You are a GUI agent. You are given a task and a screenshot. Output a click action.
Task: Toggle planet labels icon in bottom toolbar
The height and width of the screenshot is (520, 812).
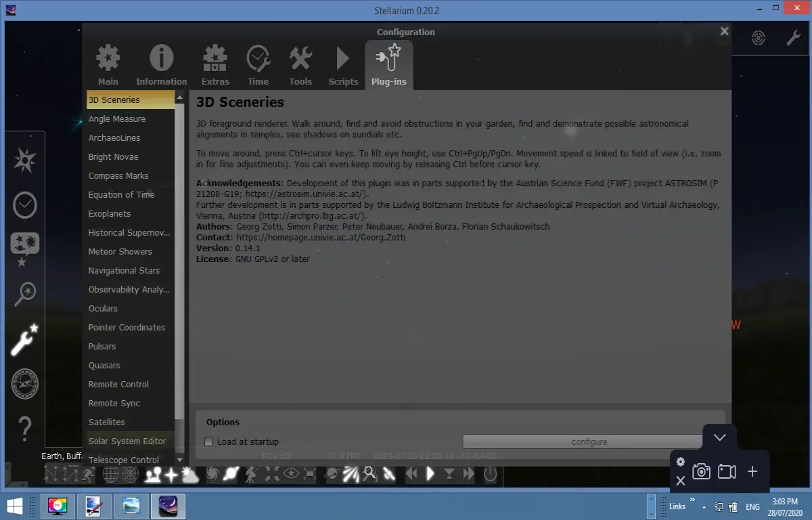pyautogui.click(x=231, y=475)
